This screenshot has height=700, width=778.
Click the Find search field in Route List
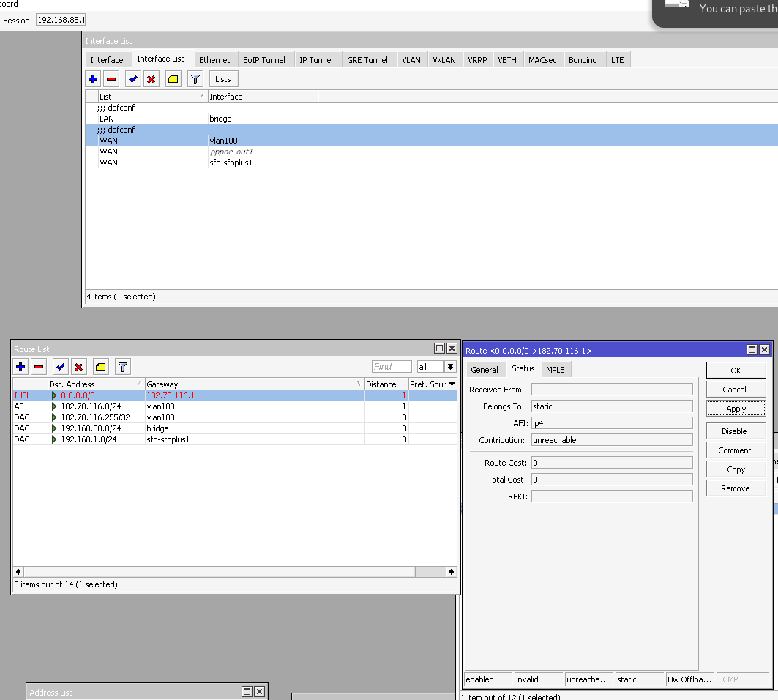tap(392, 367)
